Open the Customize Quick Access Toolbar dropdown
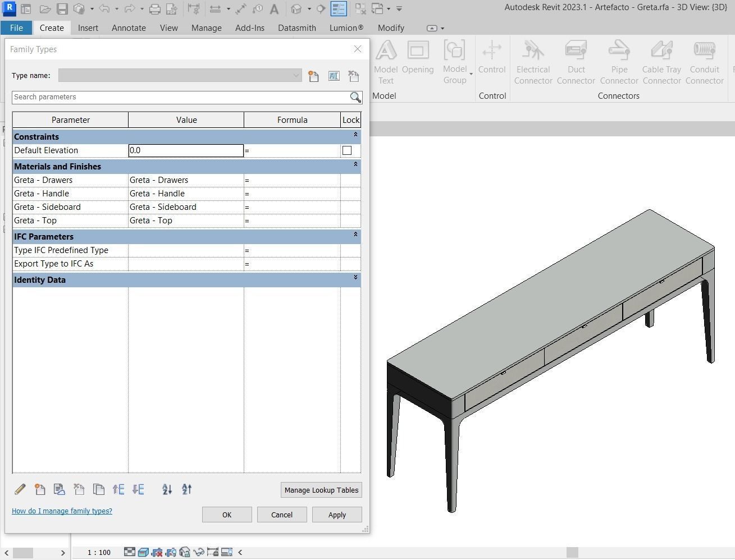Viewport: 735px width, 560px height. click(399, 9)
